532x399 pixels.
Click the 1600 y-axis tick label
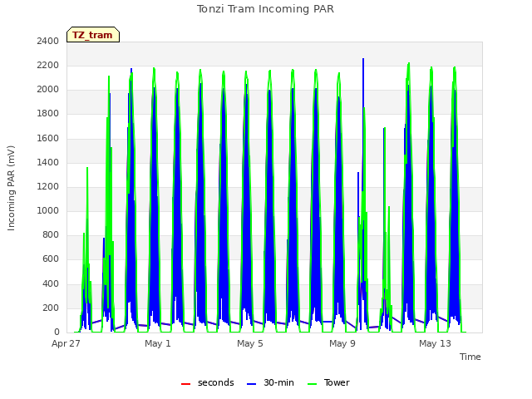[x=48, y=138]
